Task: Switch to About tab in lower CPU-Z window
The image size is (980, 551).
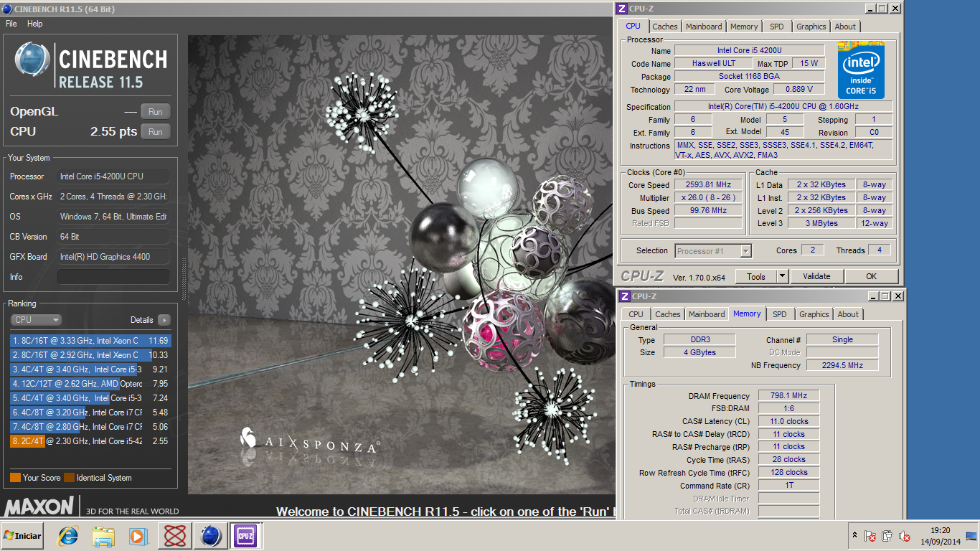Action: point(848,314)
